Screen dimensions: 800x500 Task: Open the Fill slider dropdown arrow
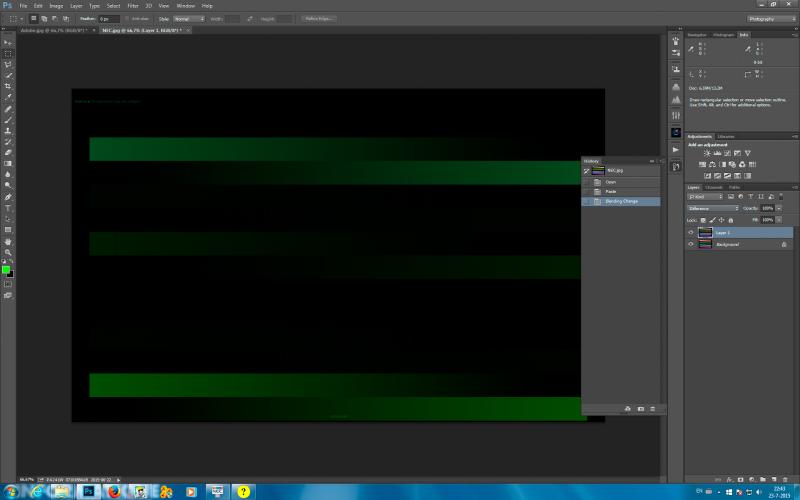(779, 220)
